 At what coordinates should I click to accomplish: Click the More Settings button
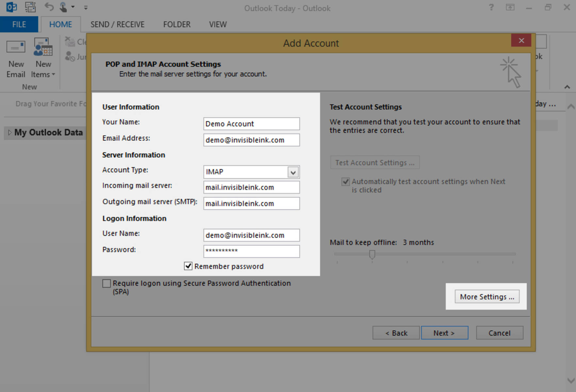(x=487, y=297)
